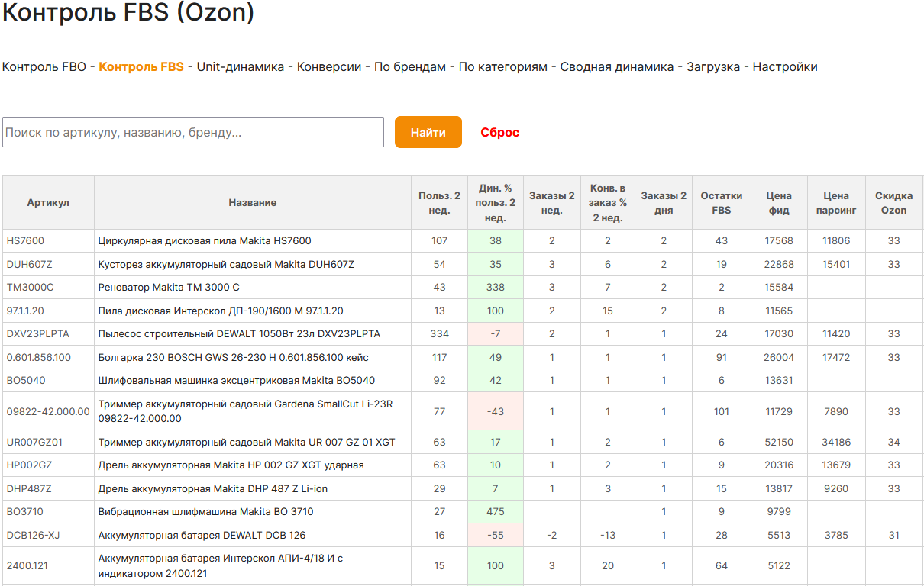The image size is (924, 586).
Task: Click name Реноватор Makita TM 3000 C
Action: tap(169, 288)
